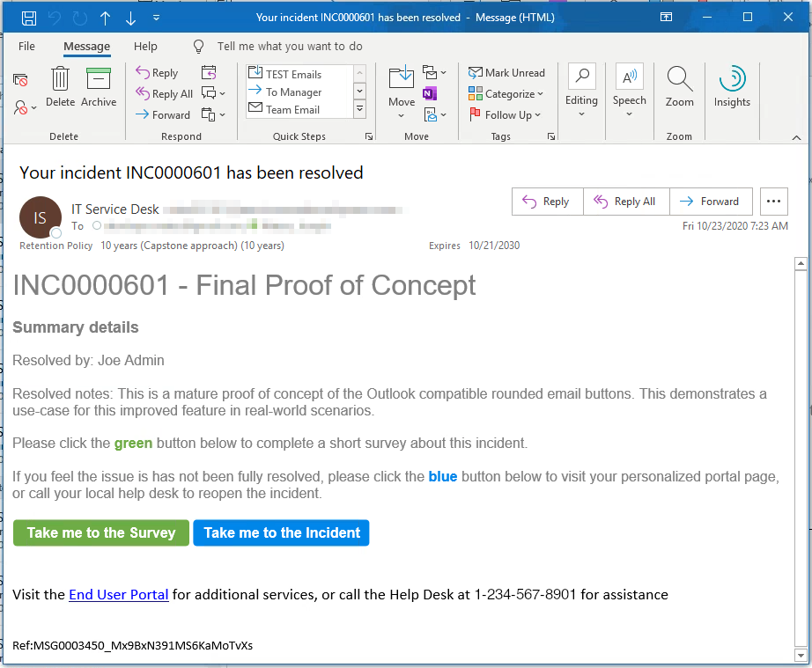Image resolution: width=812 pixels, height=668 pixels.
Task: Switch to the File tab
Action: 26,46
